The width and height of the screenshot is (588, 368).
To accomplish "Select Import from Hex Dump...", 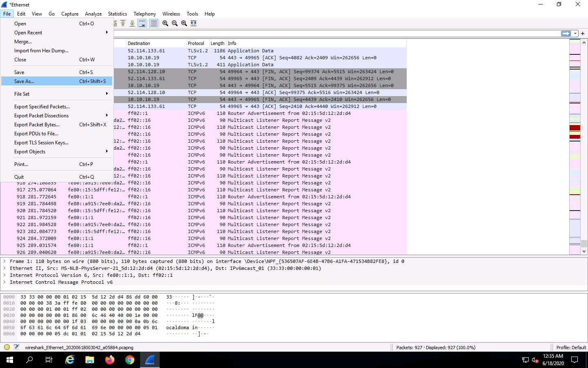I will coord(57,51).
